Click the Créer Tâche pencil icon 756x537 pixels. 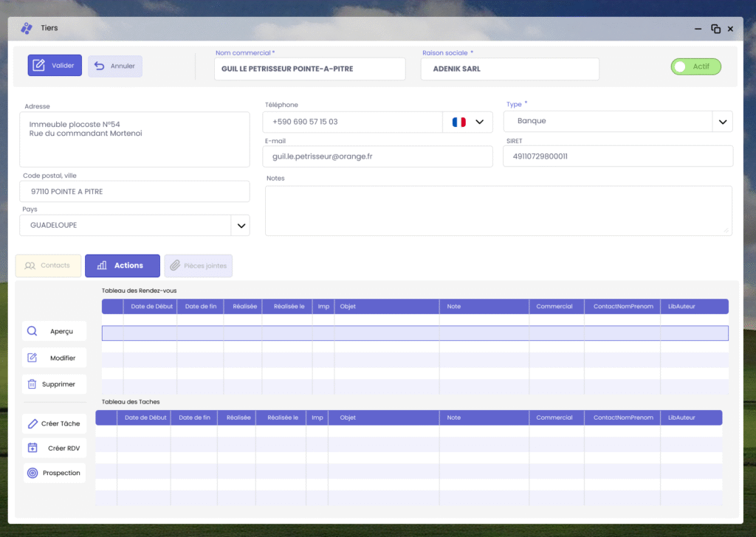[x=32, y=423]
